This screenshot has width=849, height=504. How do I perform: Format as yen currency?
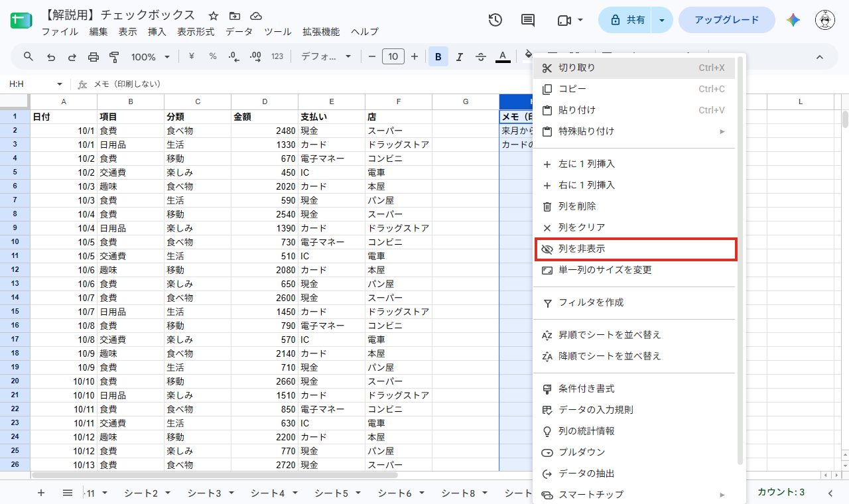click(x=192, y=56)
